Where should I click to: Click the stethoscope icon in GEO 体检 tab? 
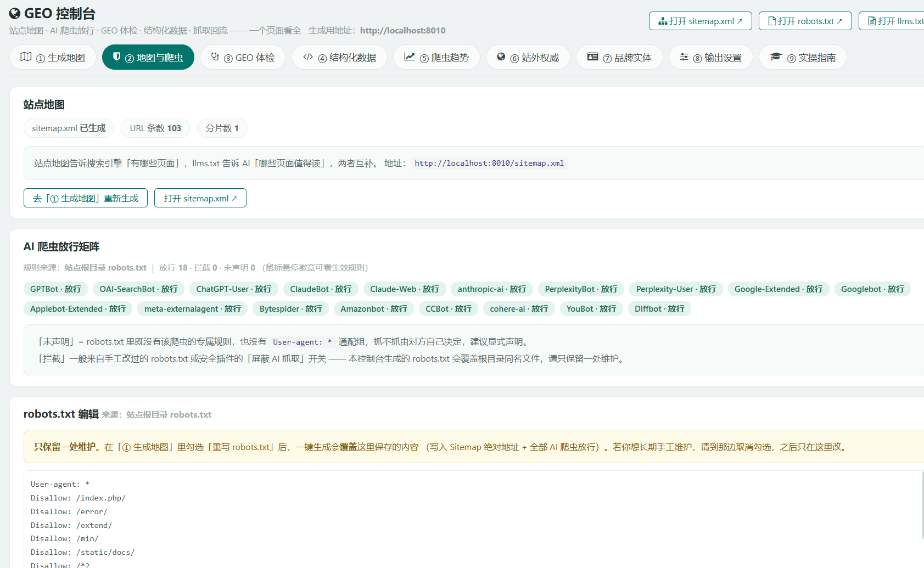[215, 57]
